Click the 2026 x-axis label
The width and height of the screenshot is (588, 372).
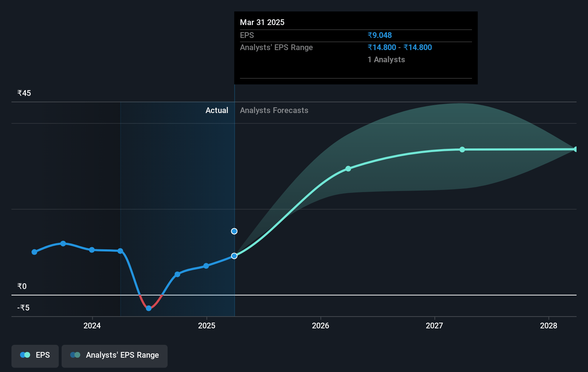tap(320, 326)
